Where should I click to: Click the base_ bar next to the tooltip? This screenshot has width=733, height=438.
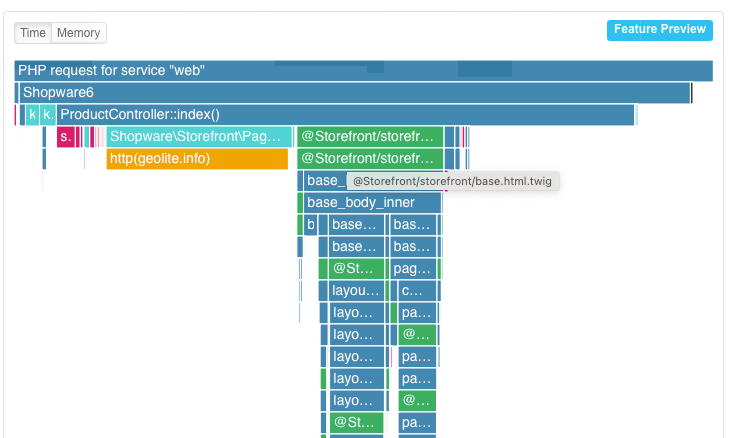tap(325, 180)
